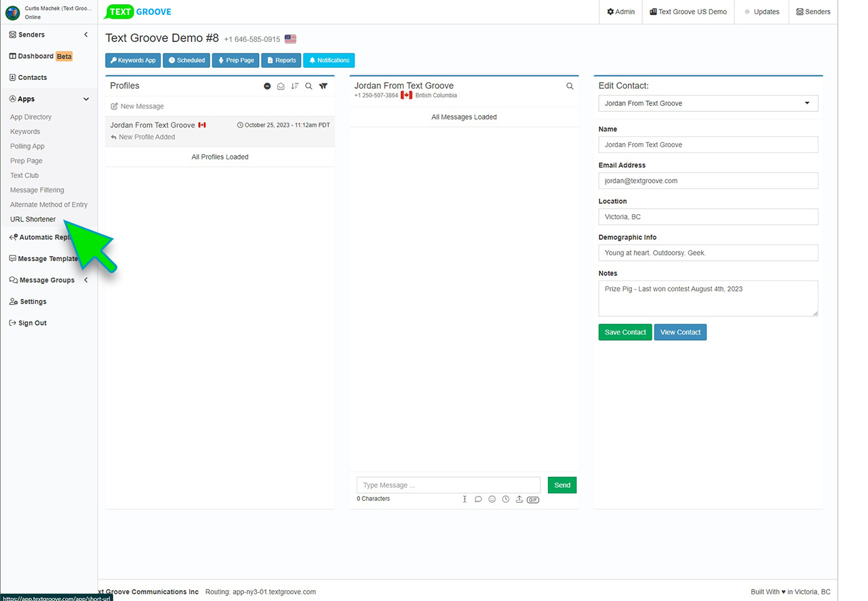Open the Updates item in top bar
This screenshot has height=601, width=868.
coord(762,12)
